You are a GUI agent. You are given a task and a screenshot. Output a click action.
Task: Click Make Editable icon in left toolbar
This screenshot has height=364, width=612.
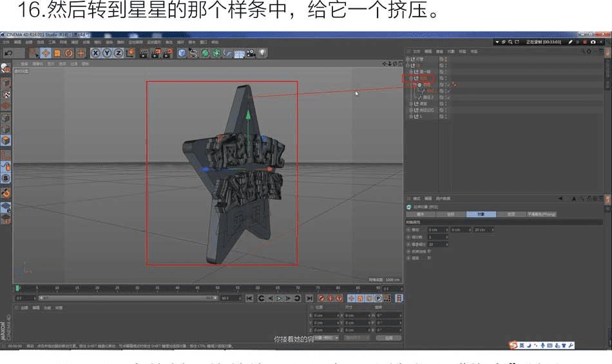click(x=5, y=69)
